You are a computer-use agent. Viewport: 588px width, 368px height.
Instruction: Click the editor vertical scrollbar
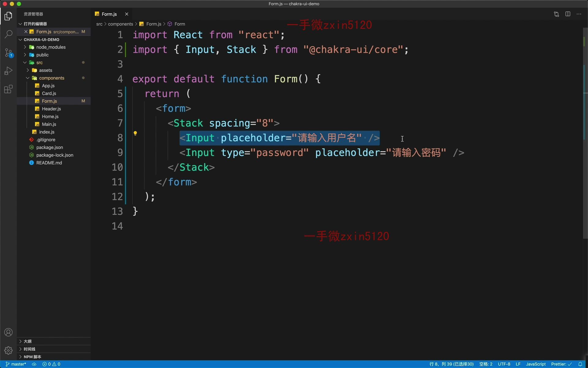click(585, 133)
